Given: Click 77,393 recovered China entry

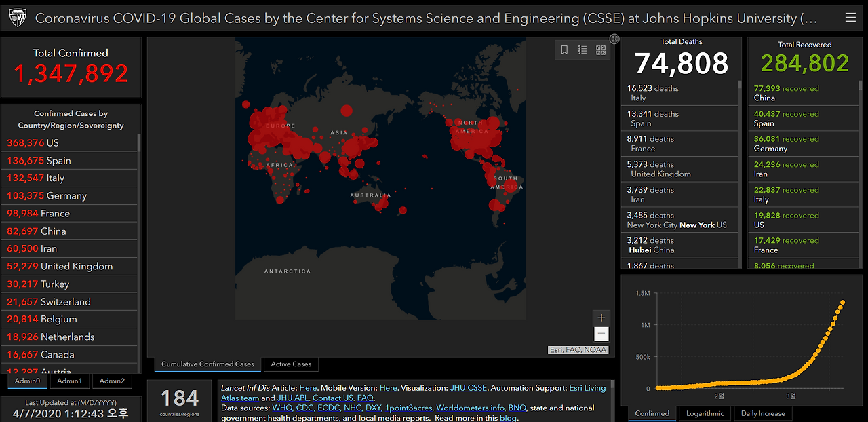Looking at the screenshot, I should point(805,93).
